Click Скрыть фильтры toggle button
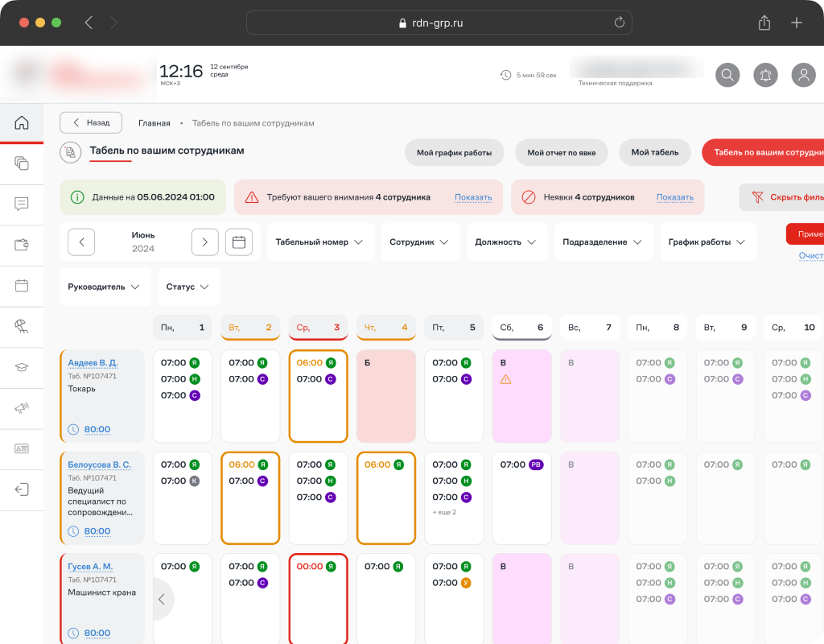824x644 pixels. click(x=785, y=197)
